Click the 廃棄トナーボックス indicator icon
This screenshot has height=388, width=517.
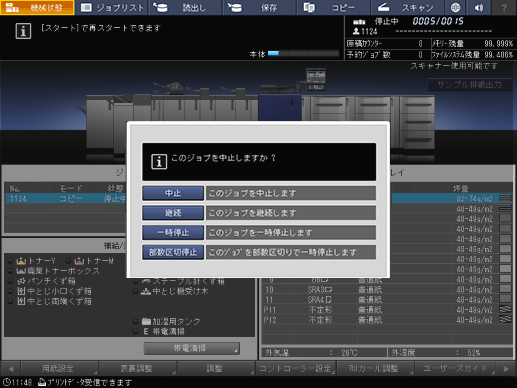[21, 271]
